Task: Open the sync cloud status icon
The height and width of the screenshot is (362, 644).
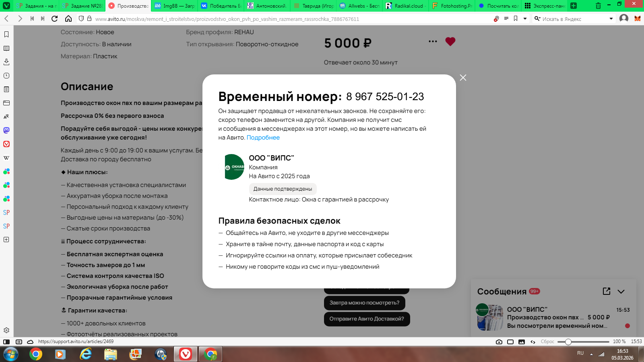Action: pyautogui.click(x=30, y=342)
